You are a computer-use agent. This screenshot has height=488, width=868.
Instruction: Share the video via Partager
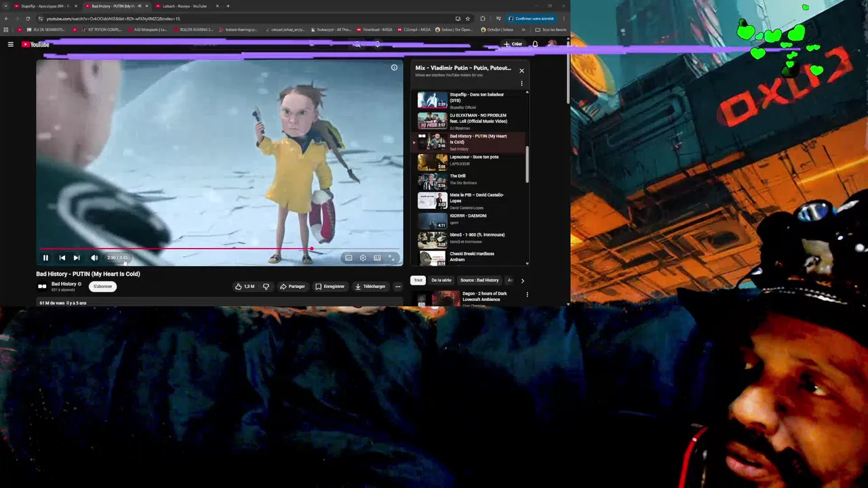pos(292,286)
